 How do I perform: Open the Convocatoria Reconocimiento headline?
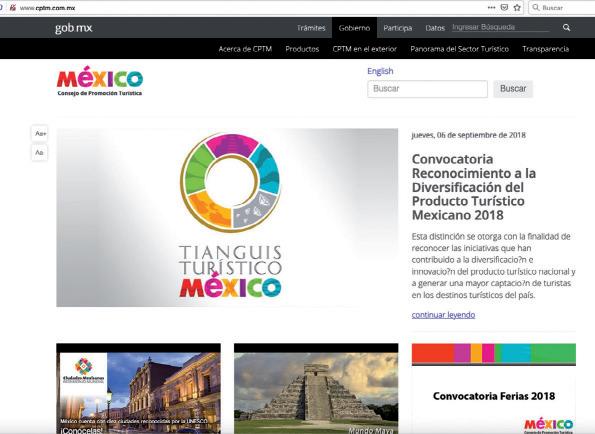(474, 187)
